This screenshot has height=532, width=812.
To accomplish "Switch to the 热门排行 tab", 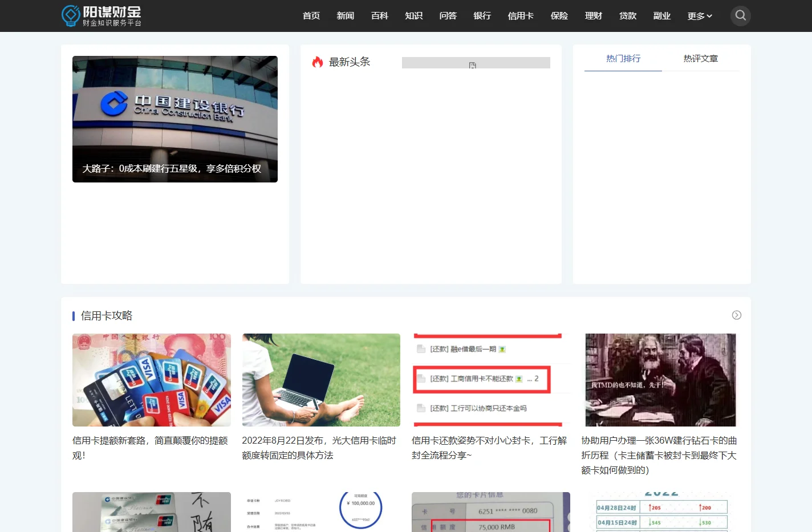I will coord(623,59).
